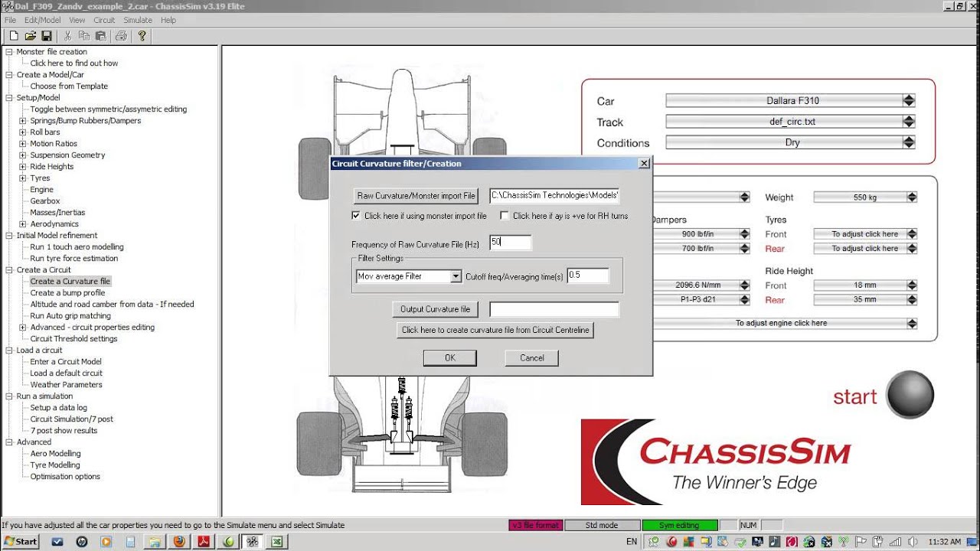Screen dimensions: 980x551
Task: Click the Rear Ride Height 35 mm spinner
Action: point(911,300)
